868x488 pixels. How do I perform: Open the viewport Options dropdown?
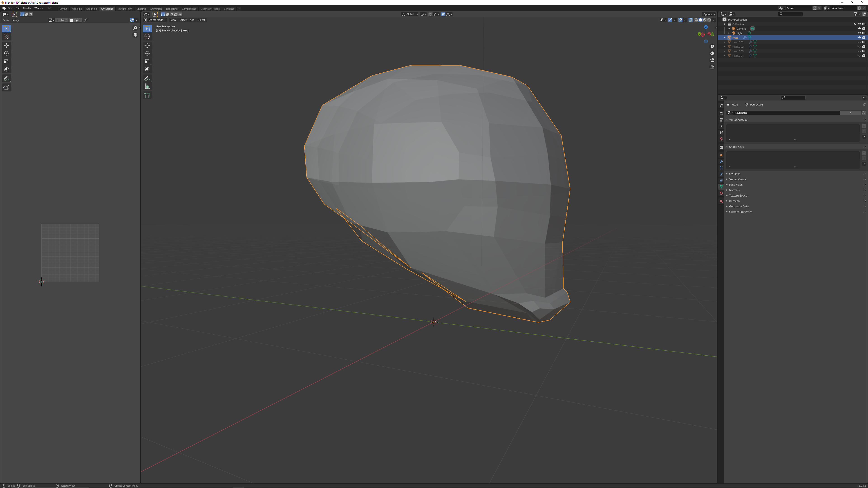click(709, 14)
